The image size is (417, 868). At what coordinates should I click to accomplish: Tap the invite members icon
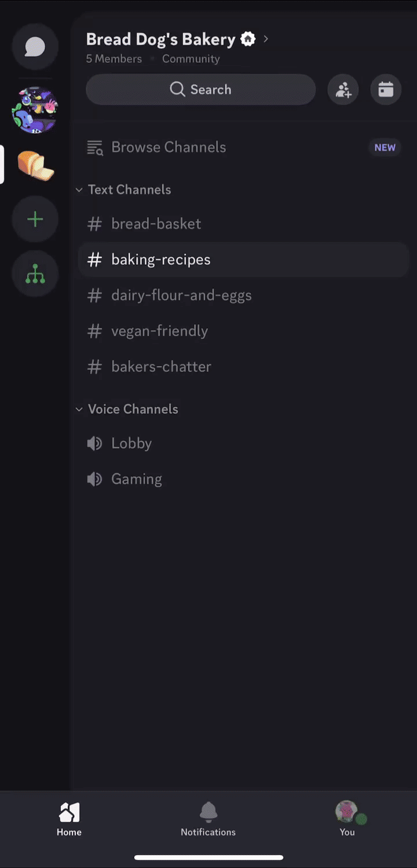[343, 89]
